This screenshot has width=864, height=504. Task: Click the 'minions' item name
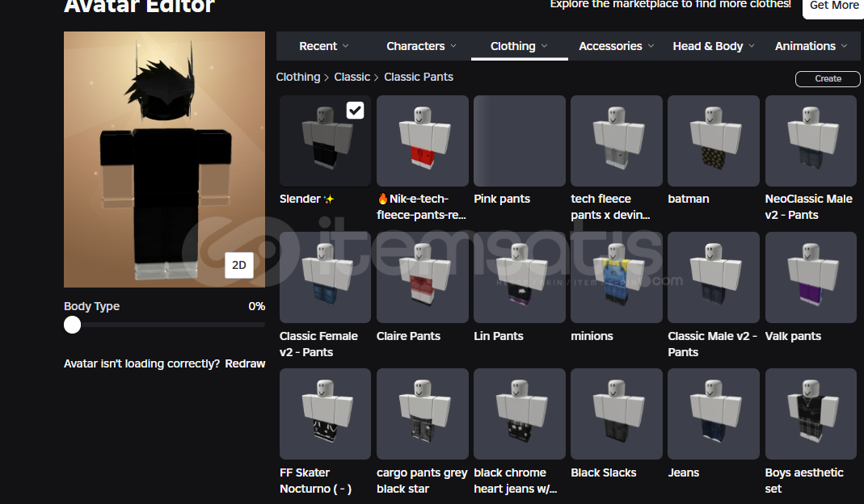tap(592, 336)
